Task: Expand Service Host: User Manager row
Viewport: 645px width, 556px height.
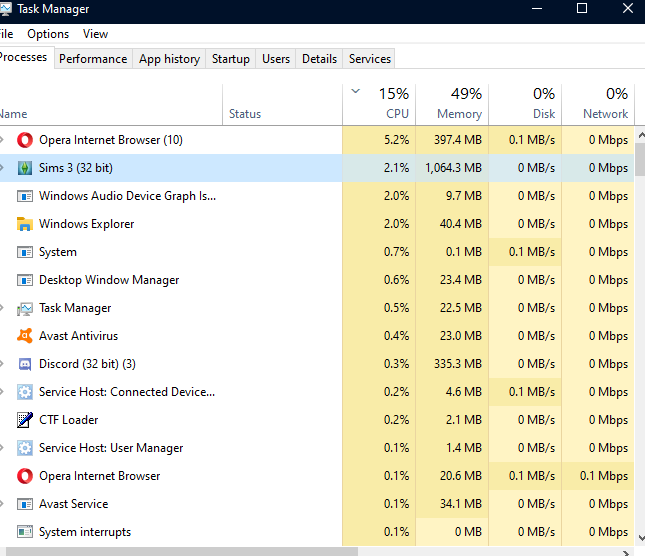Action: (x=2, y=447)
